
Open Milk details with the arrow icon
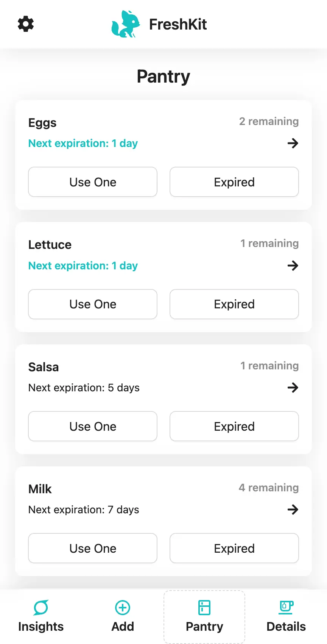(293, 510)
